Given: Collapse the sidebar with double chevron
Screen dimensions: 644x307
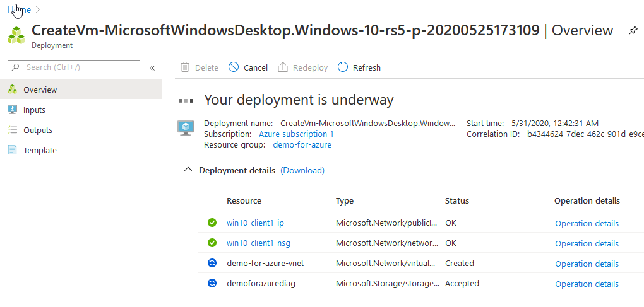Looking at the screenshot, I should pyautogui.click(x=152, y=67).
